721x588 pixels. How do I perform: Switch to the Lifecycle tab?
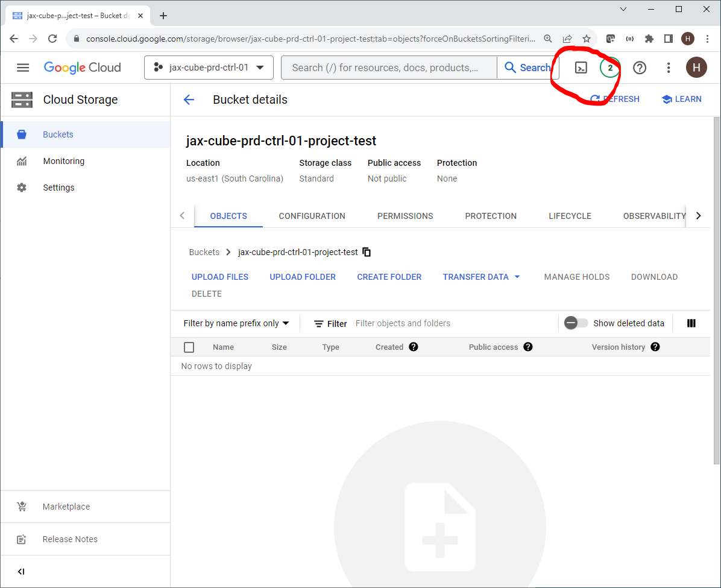click(570, 216)
